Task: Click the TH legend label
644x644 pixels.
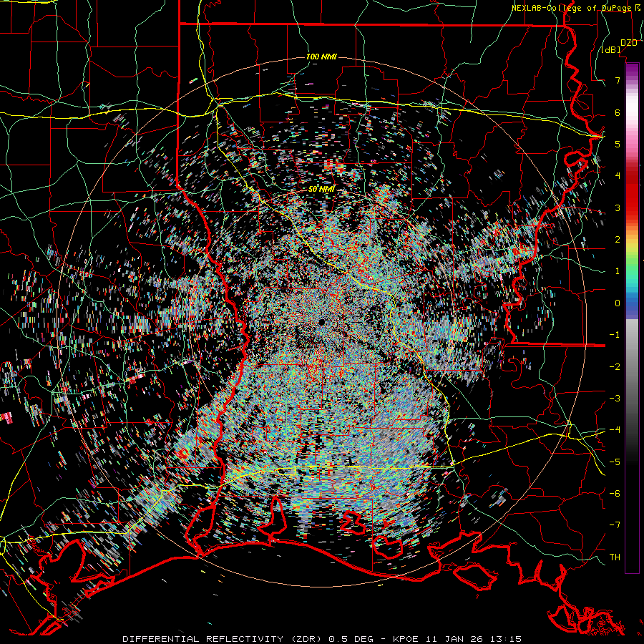Action: 615,557
